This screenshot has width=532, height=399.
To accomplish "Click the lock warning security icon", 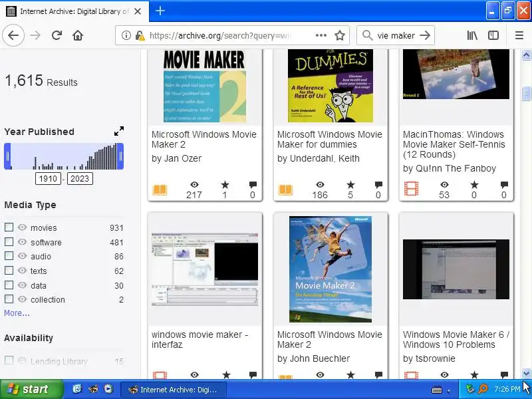I will click(x=140, y=35).
